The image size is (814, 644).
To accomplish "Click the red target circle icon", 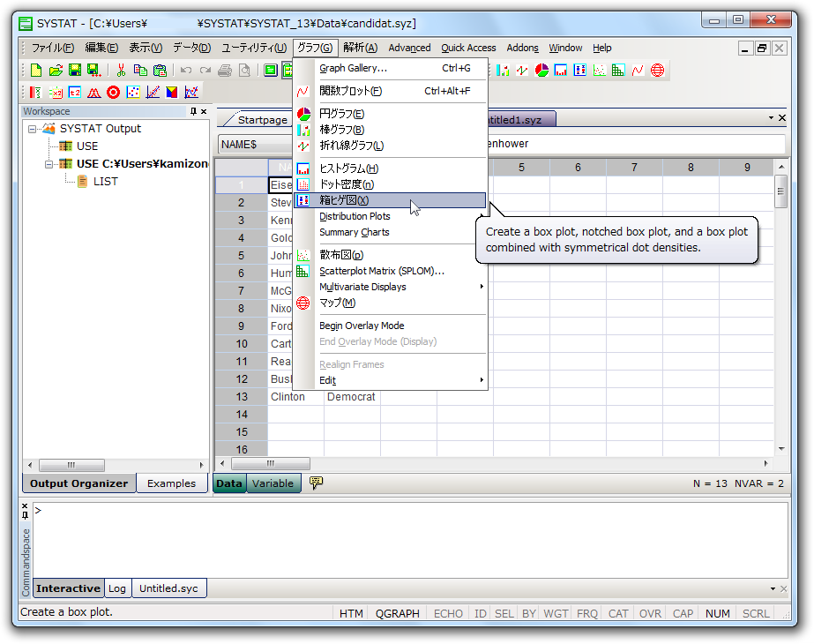I will pos(113,93).
